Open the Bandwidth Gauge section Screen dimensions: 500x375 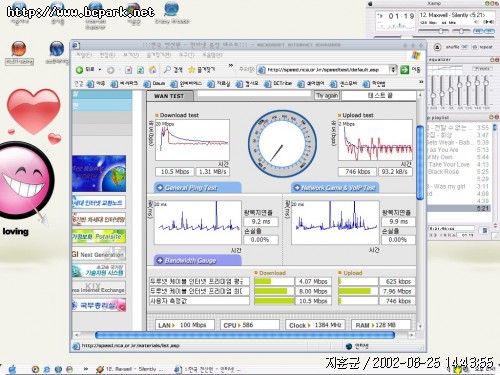point(197,260)
